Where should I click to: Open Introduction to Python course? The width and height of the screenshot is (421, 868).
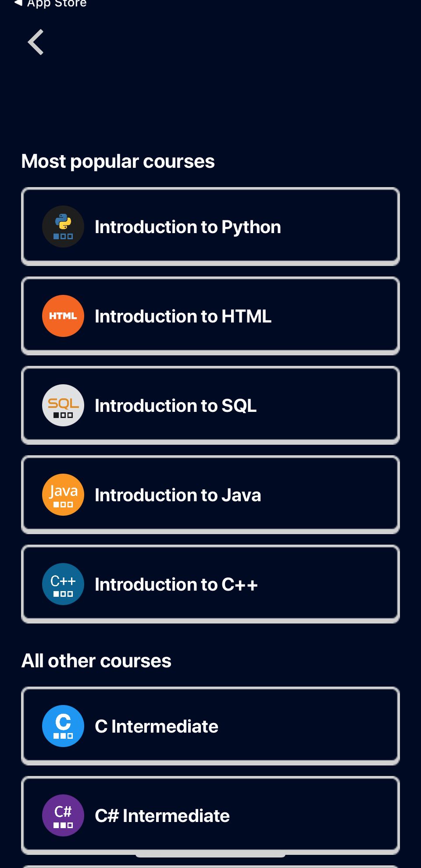click(210, 227)
